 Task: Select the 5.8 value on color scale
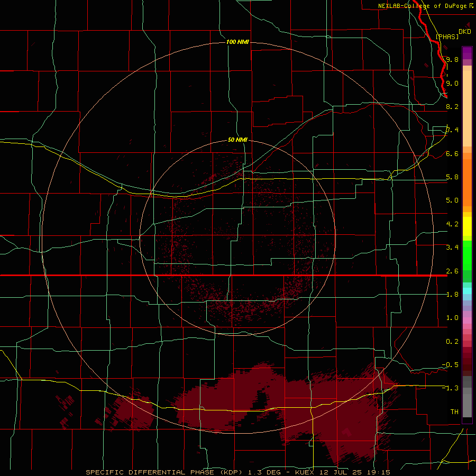[x=452, y=177]
